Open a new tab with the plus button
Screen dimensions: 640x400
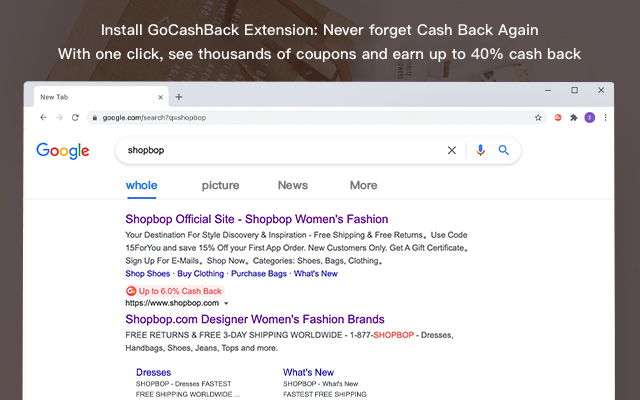[179, 97]
